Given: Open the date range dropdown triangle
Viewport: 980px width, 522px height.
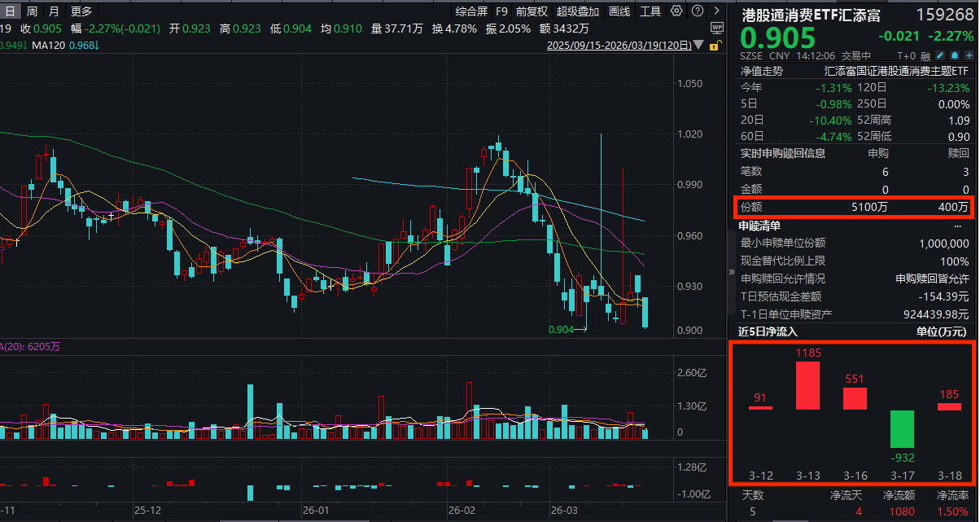Looking at the screenshot, I should [x=699, y=46].
